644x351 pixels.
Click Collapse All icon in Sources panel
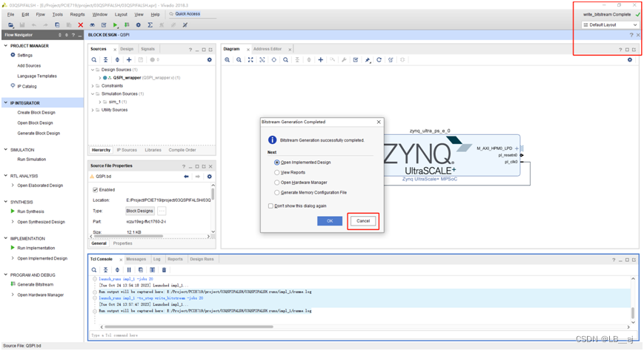pos(105,59)
